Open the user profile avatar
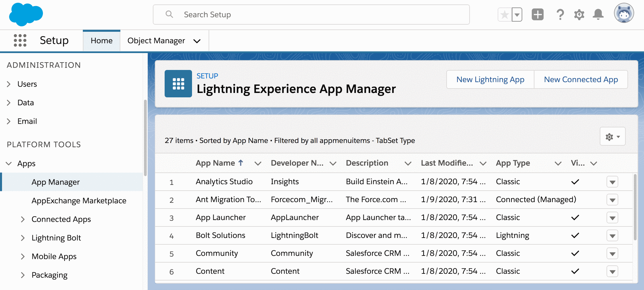 (624, 14)
